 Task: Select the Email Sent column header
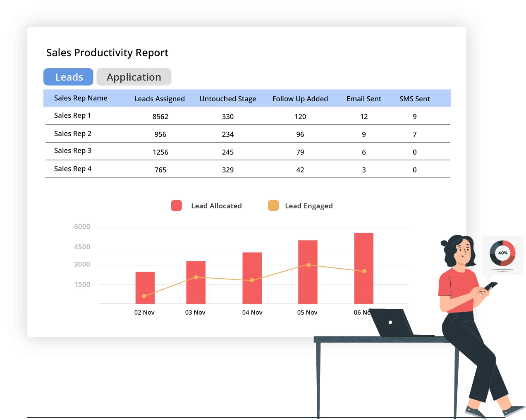(363, 99)
